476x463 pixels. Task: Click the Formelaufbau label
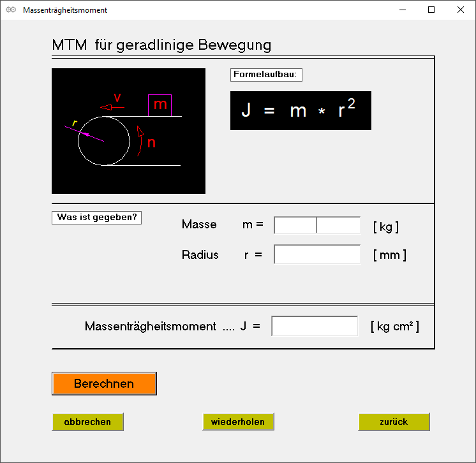tap(266, 75)
